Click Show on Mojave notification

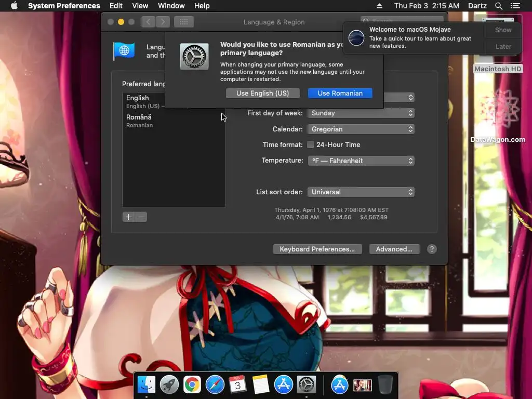[503, 30]
